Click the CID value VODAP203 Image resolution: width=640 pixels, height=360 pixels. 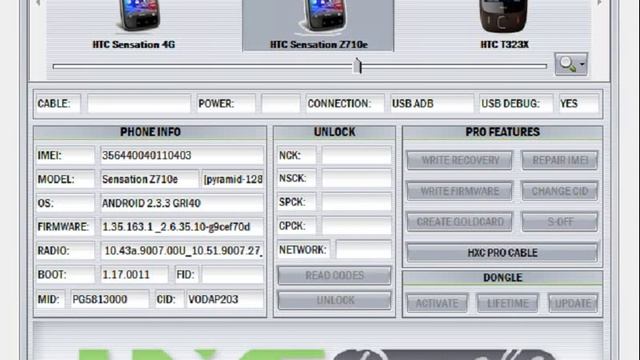point(225,299)
